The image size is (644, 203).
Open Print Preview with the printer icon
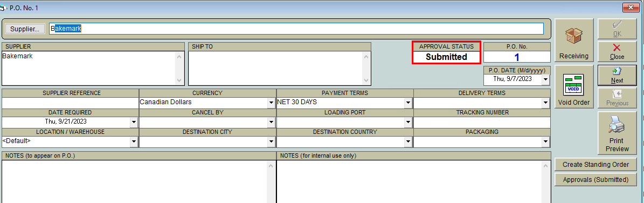(617, 133)
